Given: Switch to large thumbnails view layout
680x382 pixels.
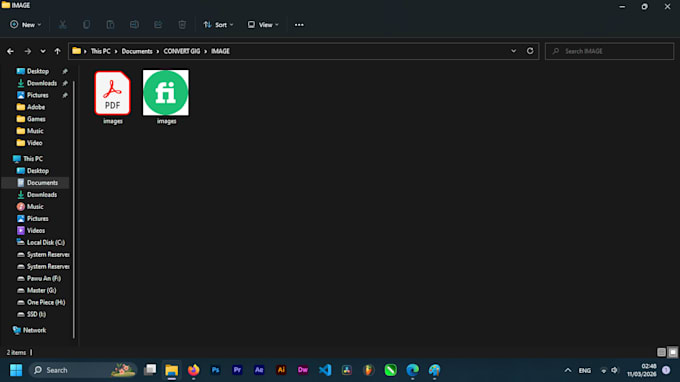Looking at the screenshot, I should pos(673,352).
